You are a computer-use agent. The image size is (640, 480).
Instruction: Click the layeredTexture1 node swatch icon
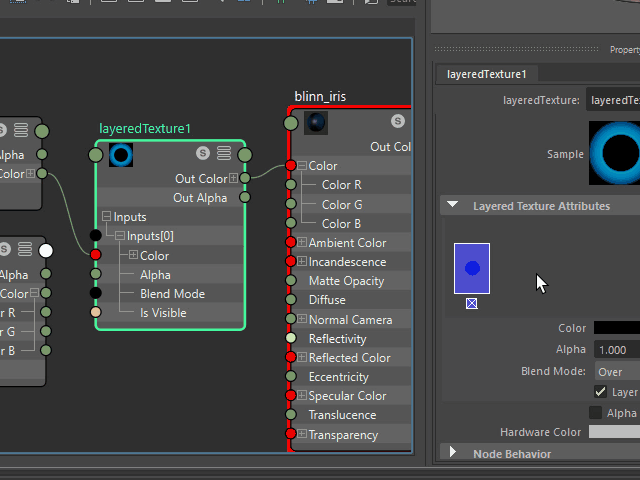[121, 155]
